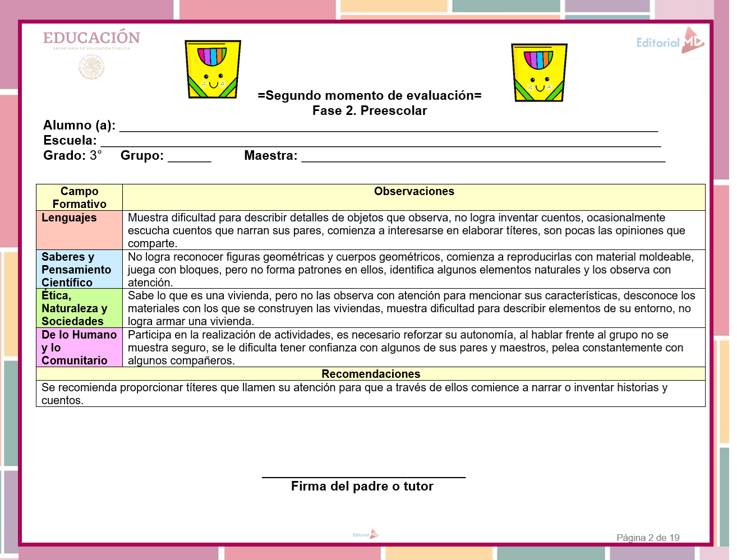Click the Editorial MD logo at top right
Screen dimensions: 737x560
point(670,41)
